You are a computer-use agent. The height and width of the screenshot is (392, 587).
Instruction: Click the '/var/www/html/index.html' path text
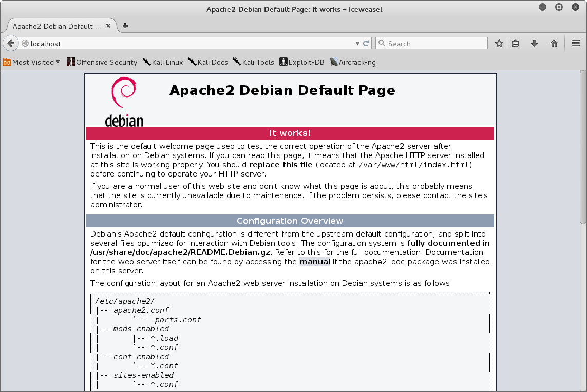pyautogui.click(x=413, y=165)
